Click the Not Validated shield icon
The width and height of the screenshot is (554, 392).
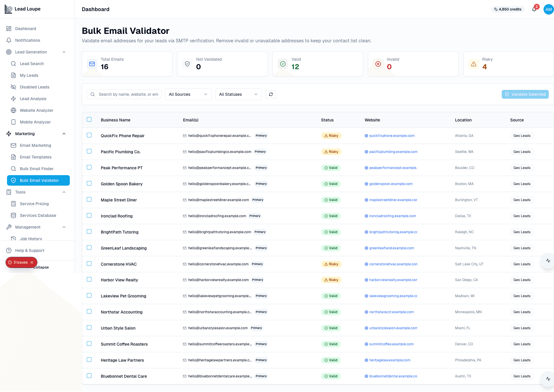pos(187,64)
